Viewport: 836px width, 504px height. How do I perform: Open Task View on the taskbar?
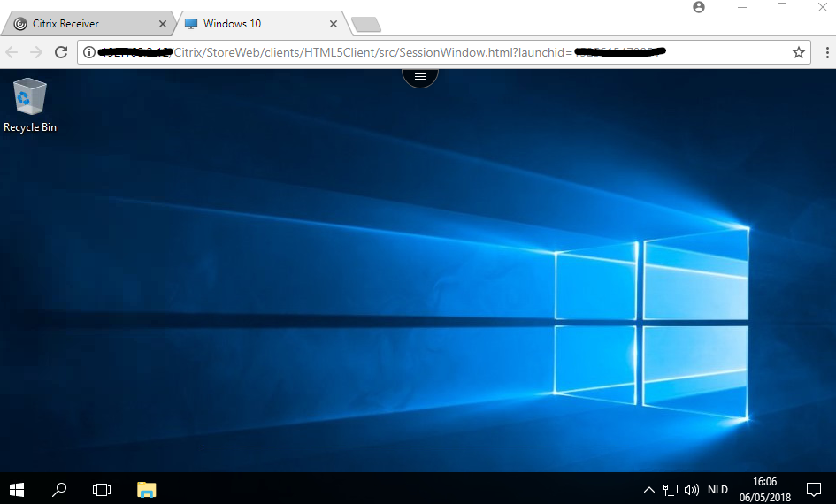tap(102, 489)
